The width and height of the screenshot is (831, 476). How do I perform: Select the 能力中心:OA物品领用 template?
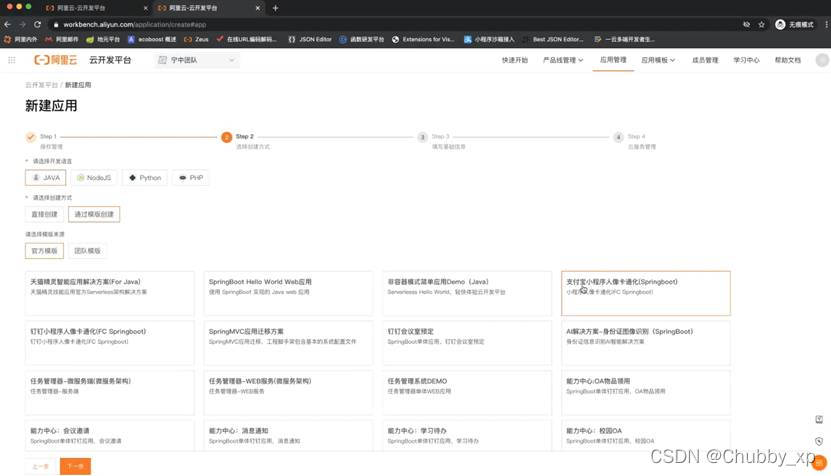click(646, 393)
